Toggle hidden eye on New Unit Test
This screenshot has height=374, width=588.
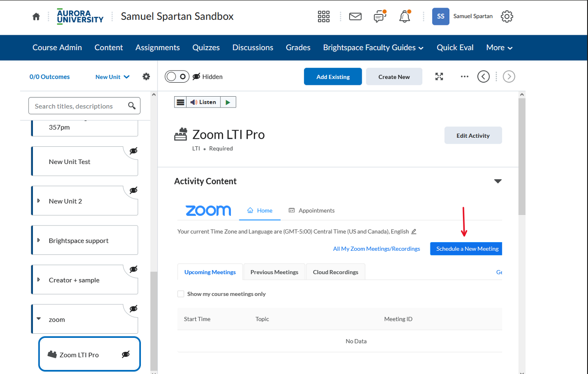click(133, 151)
